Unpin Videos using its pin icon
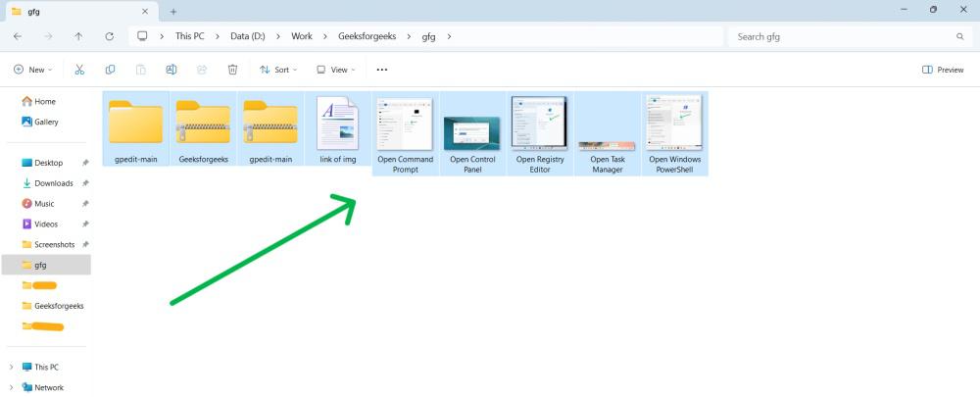The width and height of the screenshot is (980, 397). pyautogui.click(x=85, y=223)
